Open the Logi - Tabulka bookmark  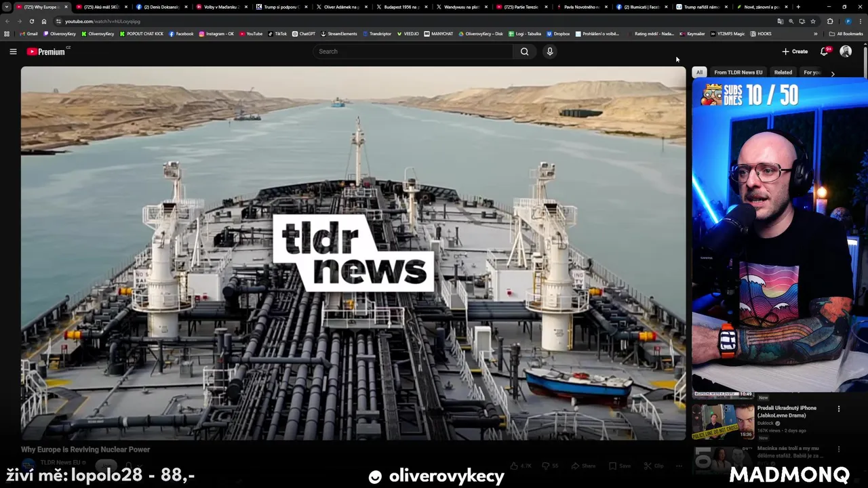click(x=526, y=34)
